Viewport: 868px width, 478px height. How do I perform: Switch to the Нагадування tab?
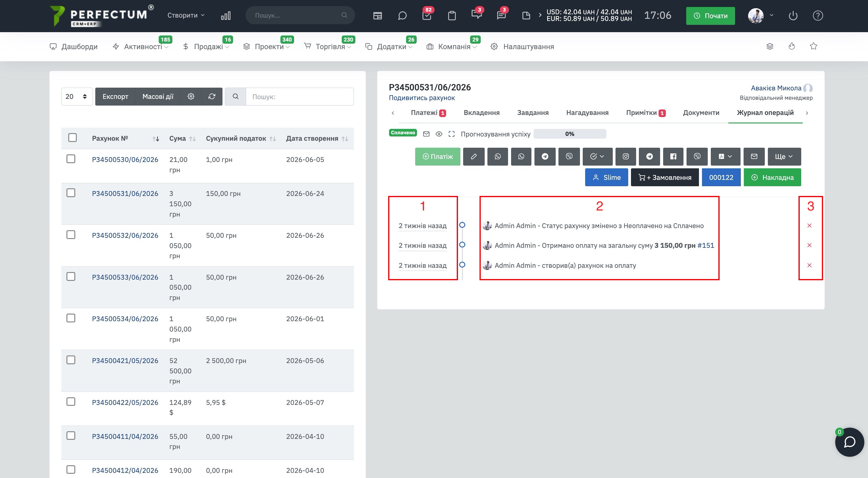pyautogui.click(x=587, y=113)
